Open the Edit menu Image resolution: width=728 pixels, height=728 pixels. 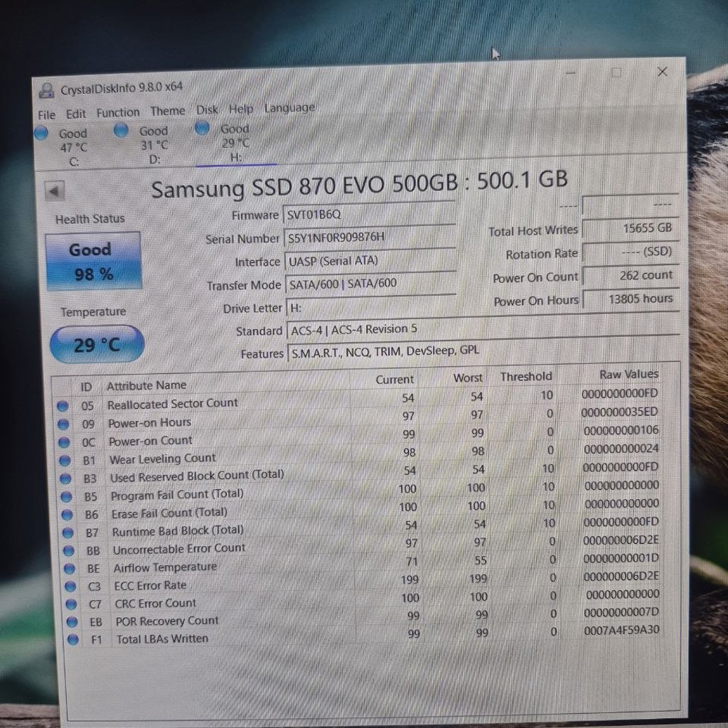point(75,114)
